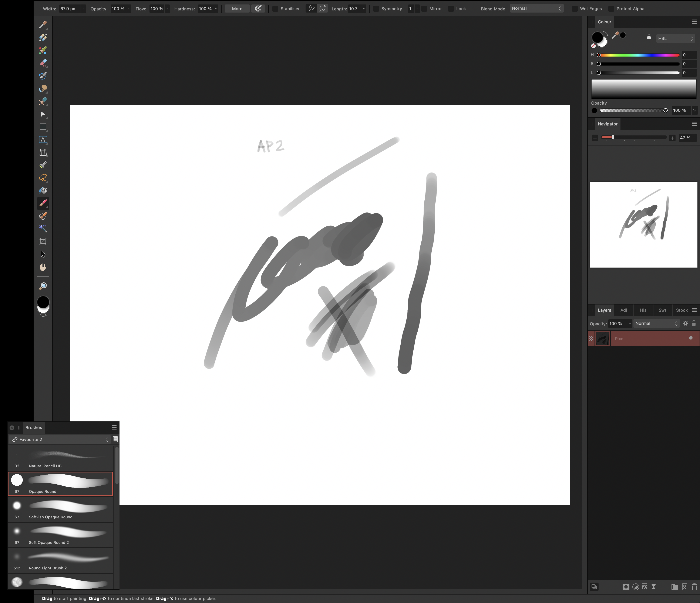The width and height of the screenshot is (700, 603).
Task: Switch to the His tab
Action: pyautogui.click(x=643, y=310)
